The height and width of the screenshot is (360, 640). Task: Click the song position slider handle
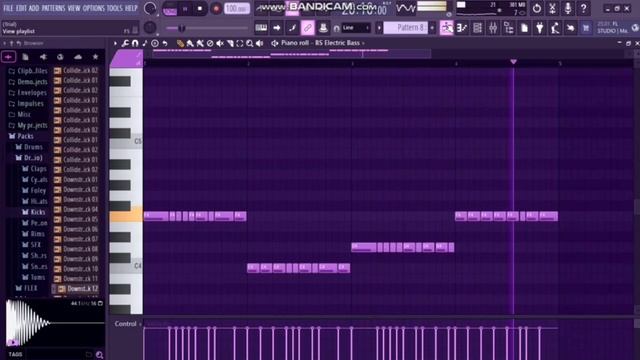point(181,28)
